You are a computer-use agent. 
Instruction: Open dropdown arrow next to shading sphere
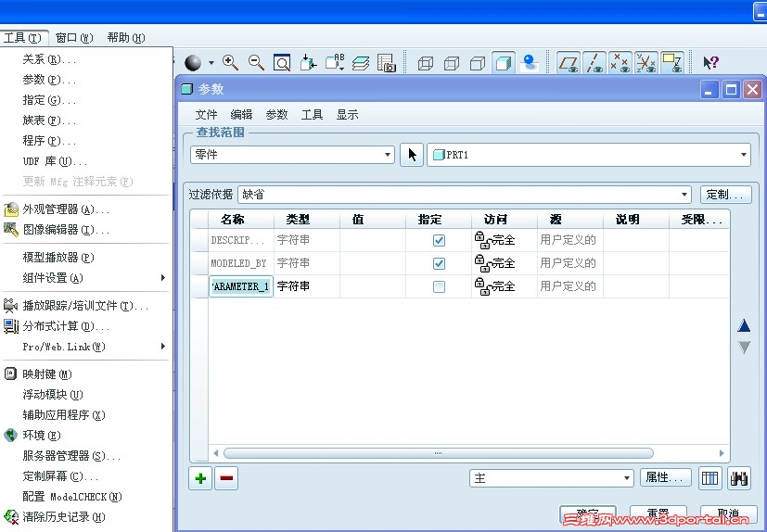coord(211,63)
